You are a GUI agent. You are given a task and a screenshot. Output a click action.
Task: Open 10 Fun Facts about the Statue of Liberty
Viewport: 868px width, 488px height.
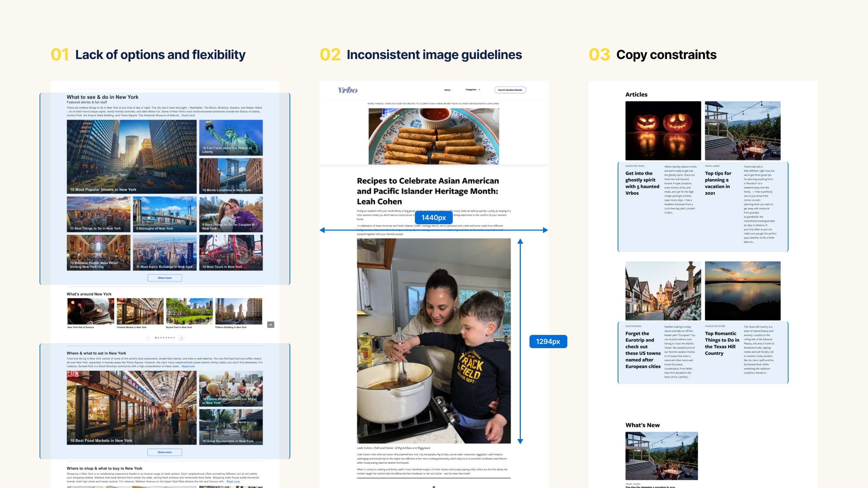coord(231,138)
